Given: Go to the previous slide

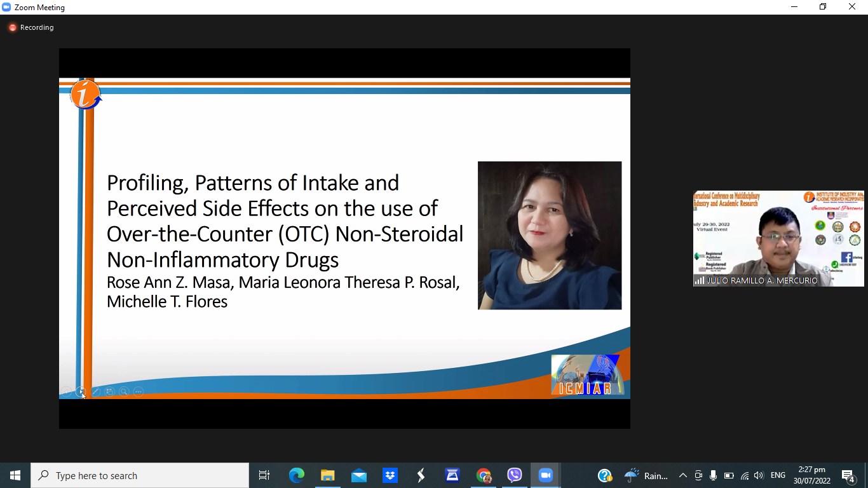Looking at the screenshot, I should 66,392.
